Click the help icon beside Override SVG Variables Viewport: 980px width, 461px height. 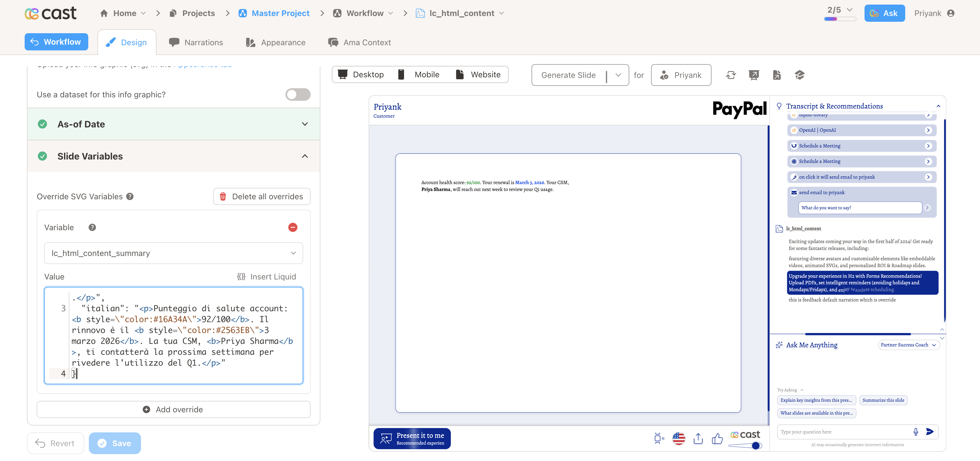click(130, 196)
